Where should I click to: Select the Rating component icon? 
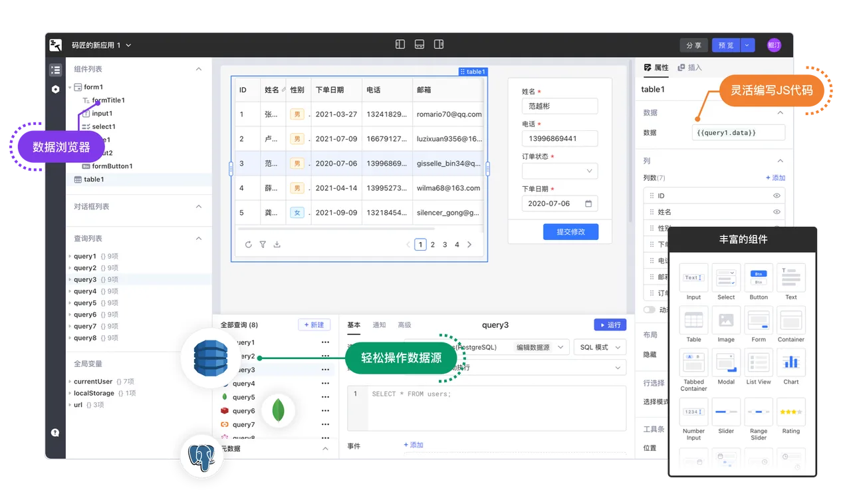[x=791, y=412]
